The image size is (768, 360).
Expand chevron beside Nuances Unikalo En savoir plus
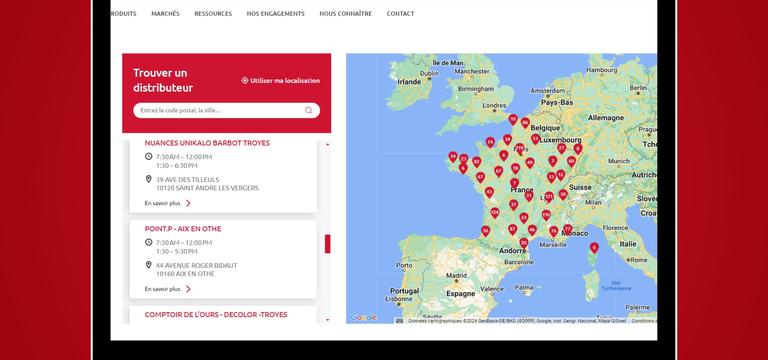[x=188, y=203]
